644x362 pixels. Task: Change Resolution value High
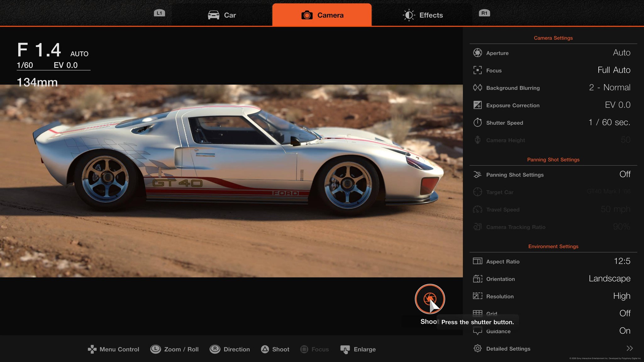(x=622, y=296)
